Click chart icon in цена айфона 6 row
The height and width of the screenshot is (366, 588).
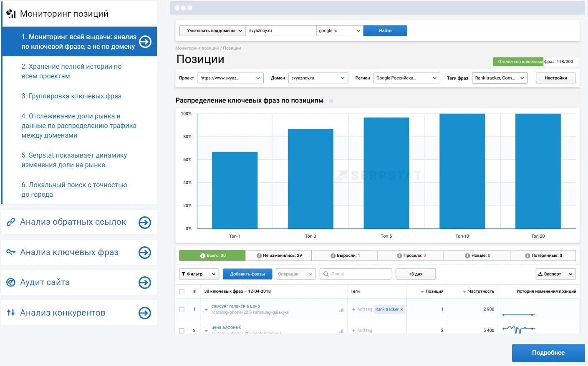tap(341, 331)
